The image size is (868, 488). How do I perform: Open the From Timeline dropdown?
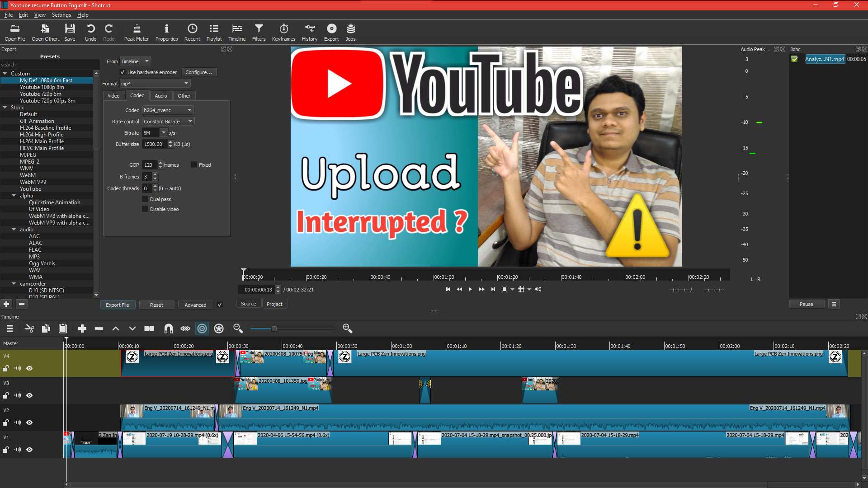click(x=135, y=61)
